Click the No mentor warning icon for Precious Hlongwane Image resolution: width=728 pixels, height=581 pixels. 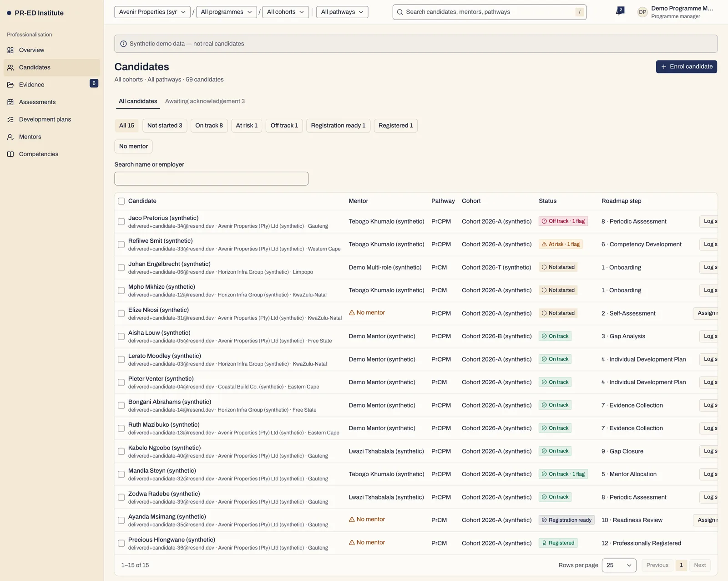352,543
